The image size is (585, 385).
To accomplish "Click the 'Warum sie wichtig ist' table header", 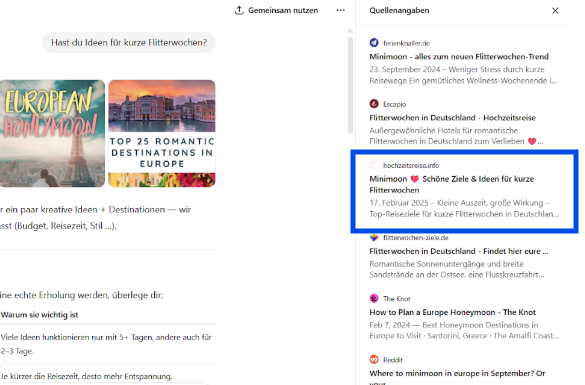I will (x=40, y=315).
